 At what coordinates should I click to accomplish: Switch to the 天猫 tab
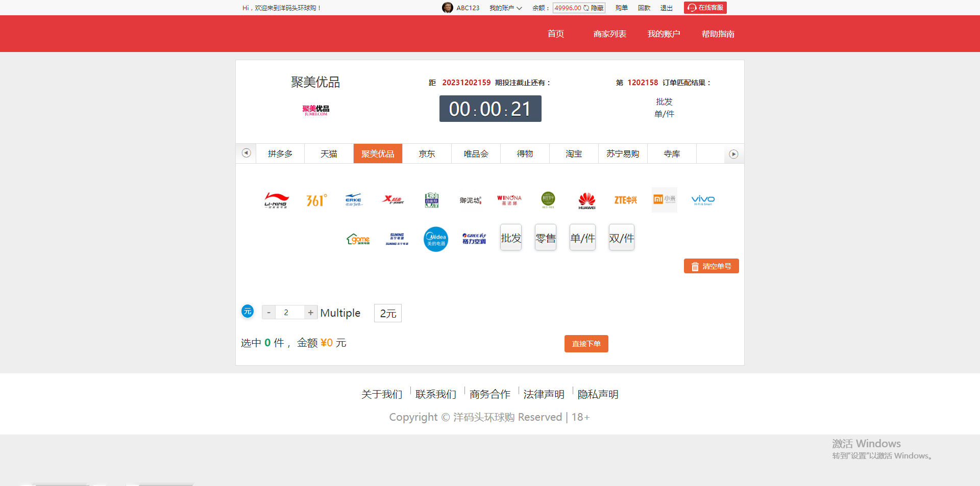tap(329, 154)
